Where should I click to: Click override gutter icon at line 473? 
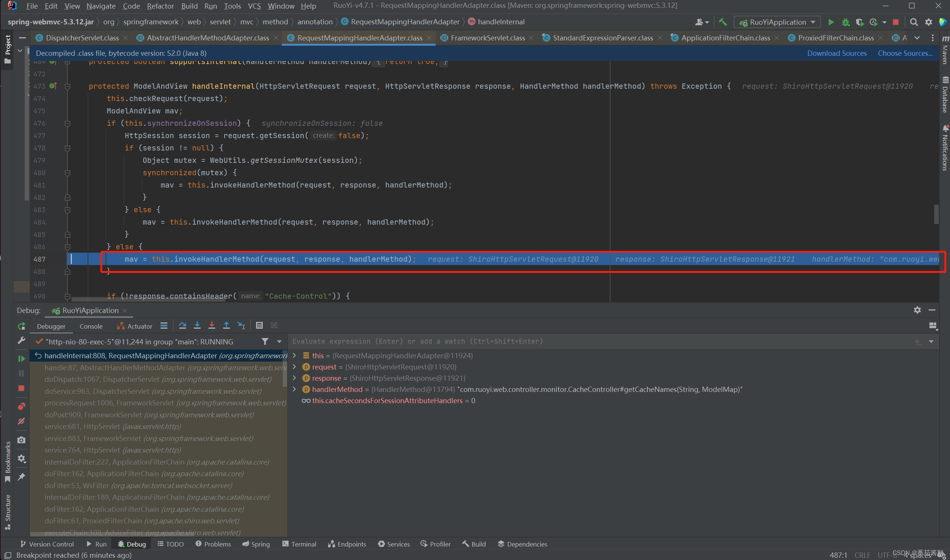click(x=53, y=86)
